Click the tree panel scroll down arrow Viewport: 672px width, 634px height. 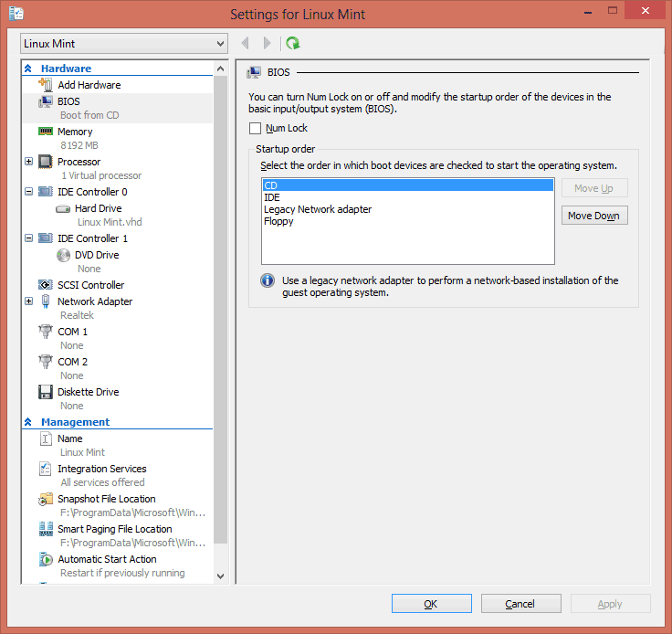pyautogui.click(x=220, y=576)
